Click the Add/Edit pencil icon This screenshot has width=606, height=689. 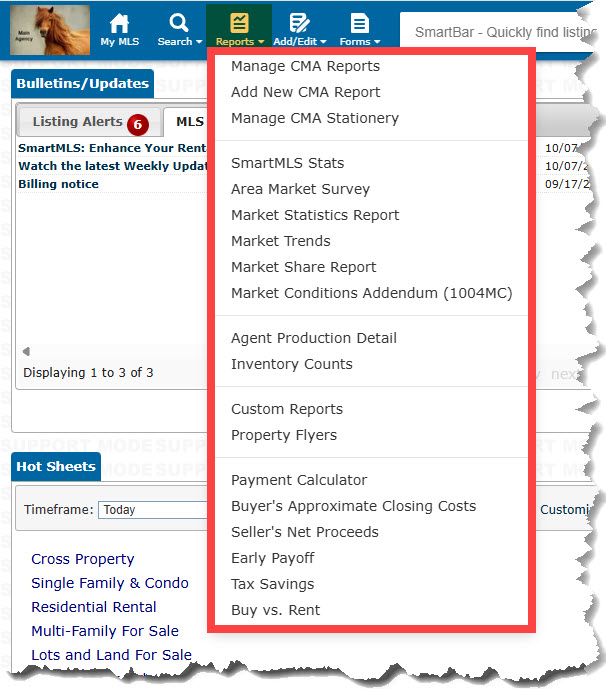[x=299, y=23]
